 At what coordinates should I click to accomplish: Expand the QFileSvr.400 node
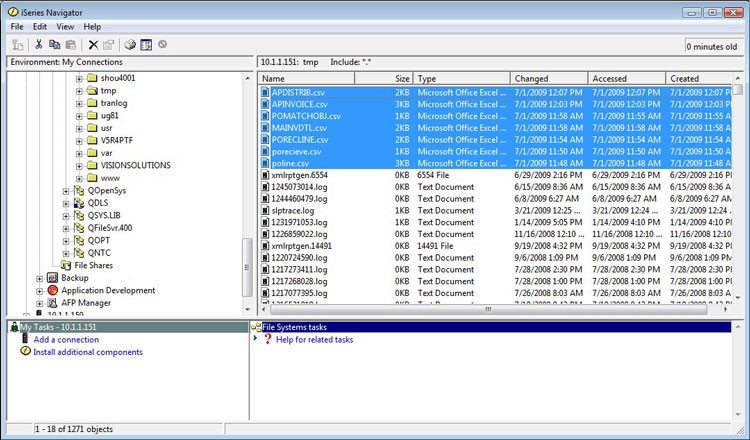pyautogui.click(x=66, y=228)
